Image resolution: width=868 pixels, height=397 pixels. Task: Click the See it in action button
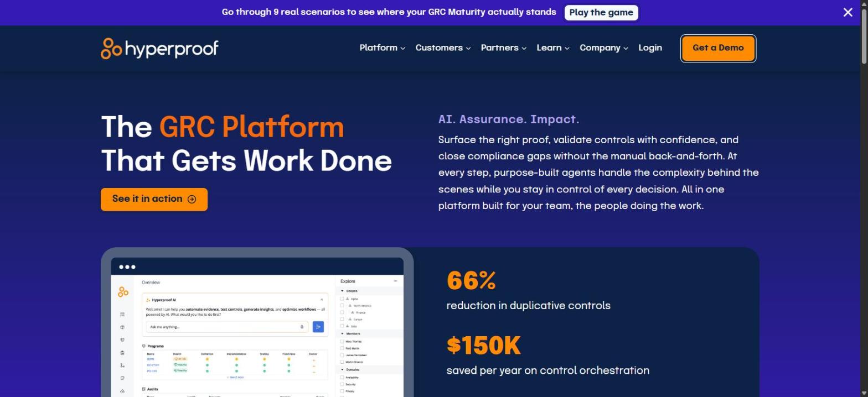point(154,199)
